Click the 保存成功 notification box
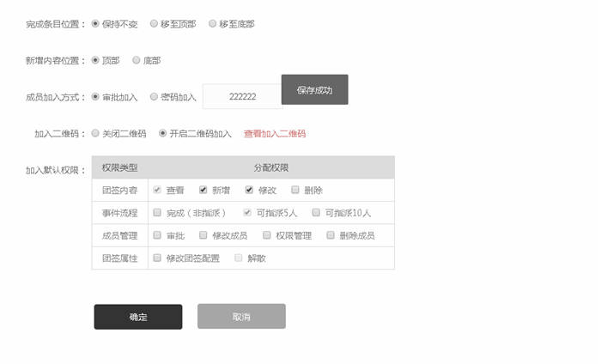601x364 pixels. [x=315, y=89]
